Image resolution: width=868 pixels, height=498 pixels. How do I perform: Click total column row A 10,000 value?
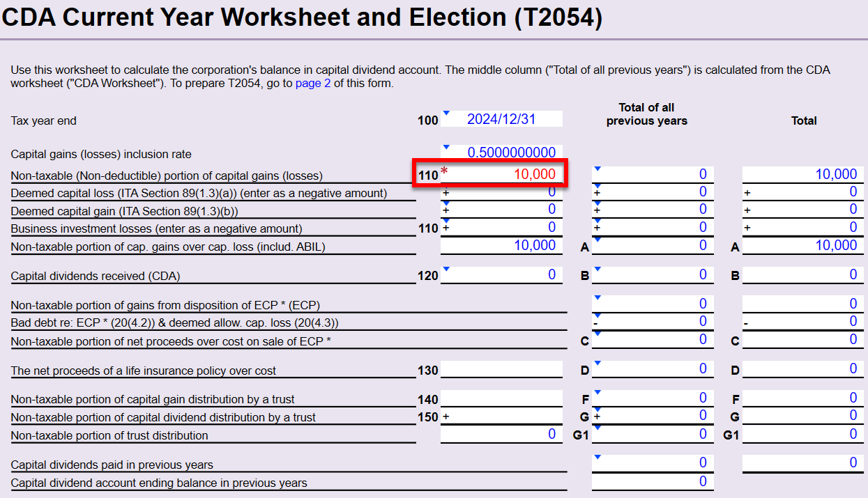pyautogui.click(x=803, y=245)
